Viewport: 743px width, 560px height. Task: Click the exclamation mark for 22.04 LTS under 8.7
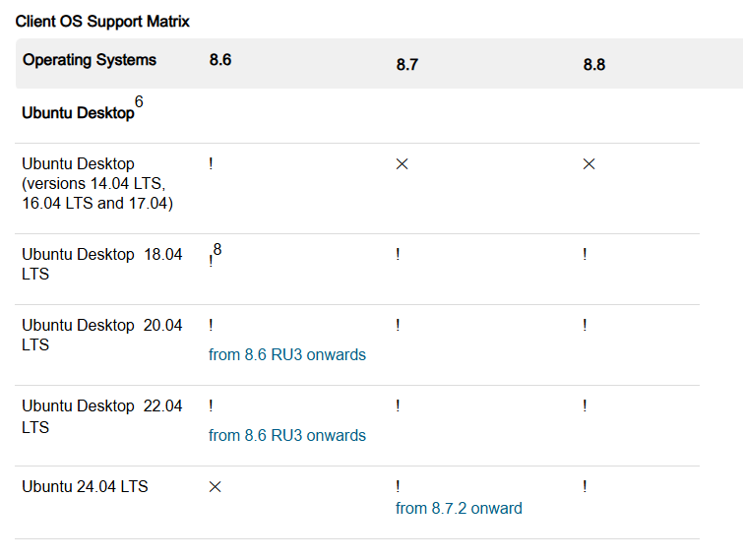click(398, 405)
